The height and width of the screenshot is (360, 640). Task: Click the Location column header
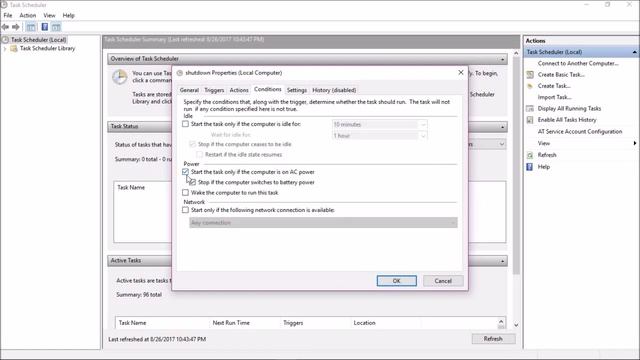pyautogui.click(x=364, y=323)
